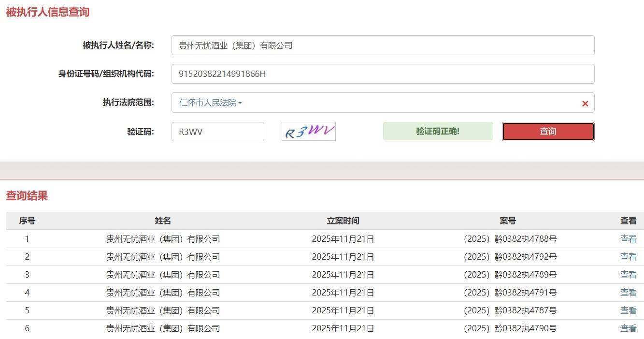644x339 pixels.
Task: Click the 验证码 text input box
Action: click(217, 132)
